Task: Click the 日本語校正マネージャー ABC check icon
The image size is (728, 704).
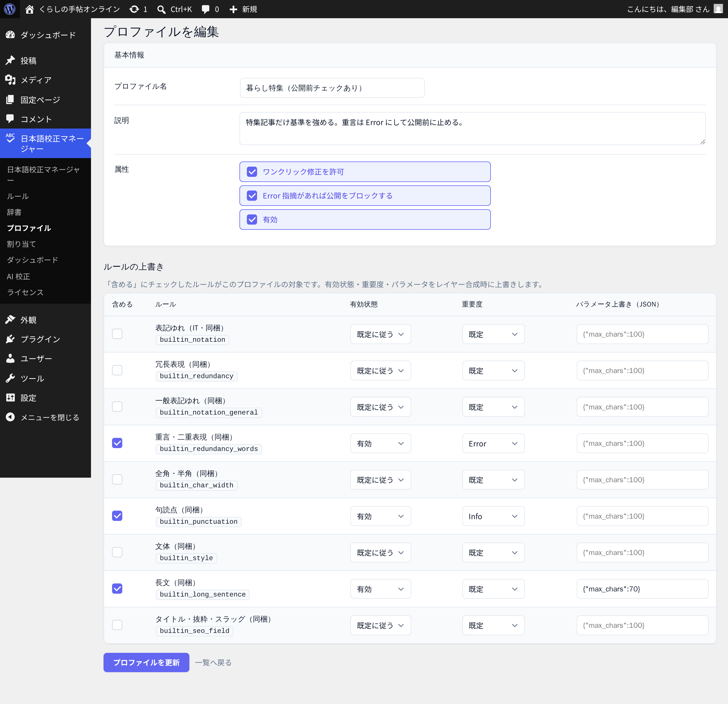Action: 11,138
